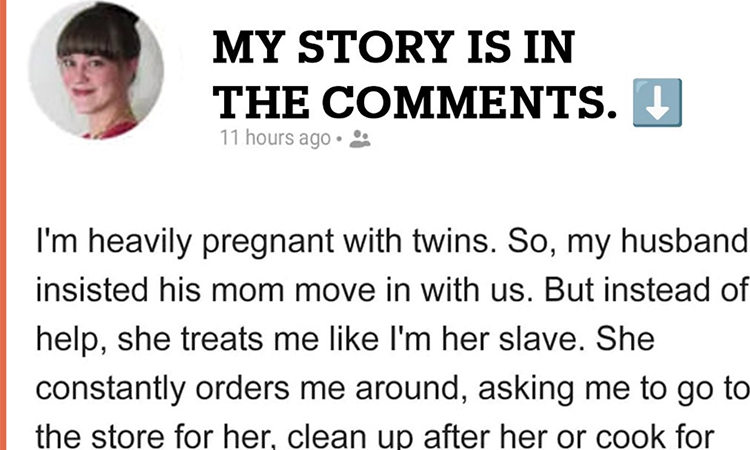The height and width of the screenshot is (450, 750).
Task: Click the orange vertical bar at left edge
Action: click(x=3, y=225)
